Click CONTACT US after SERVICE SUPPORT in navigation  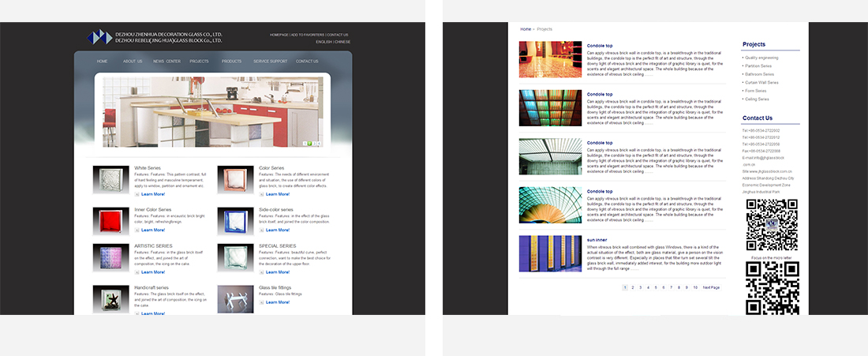click(x=307, y=62)
